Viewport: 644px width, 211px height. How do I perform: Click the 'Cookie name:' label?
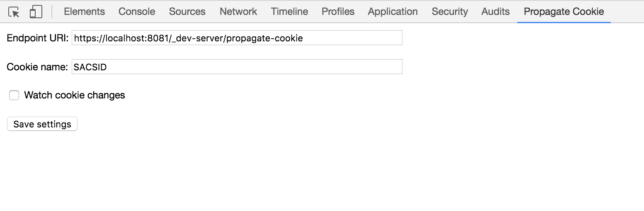point(37,67)
